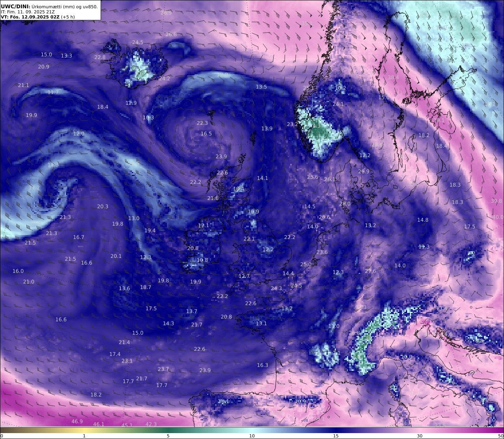The height and width of the screenshot is (439, 504).
Task: Click the map value 10.8 over southern Ireland
Action: 202,260
